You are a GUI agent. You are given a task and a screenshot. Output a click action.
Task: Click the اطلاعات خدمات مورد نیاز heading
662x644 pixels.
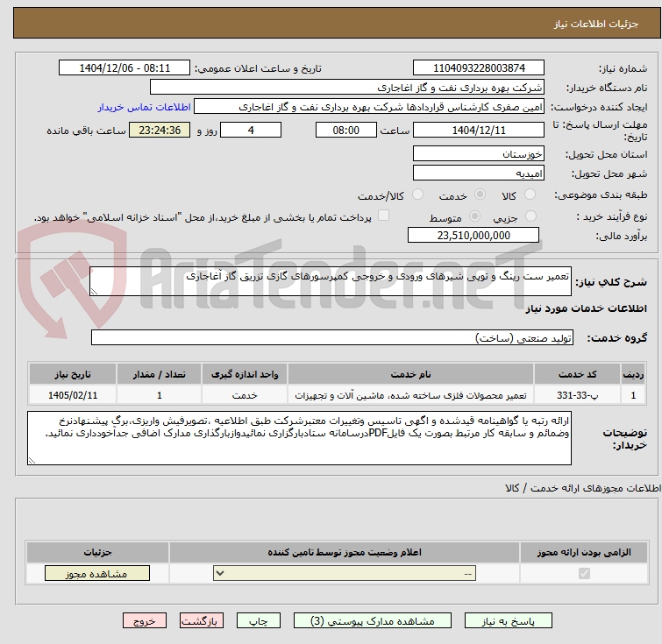pyautogui.click(x=586, y=308)
